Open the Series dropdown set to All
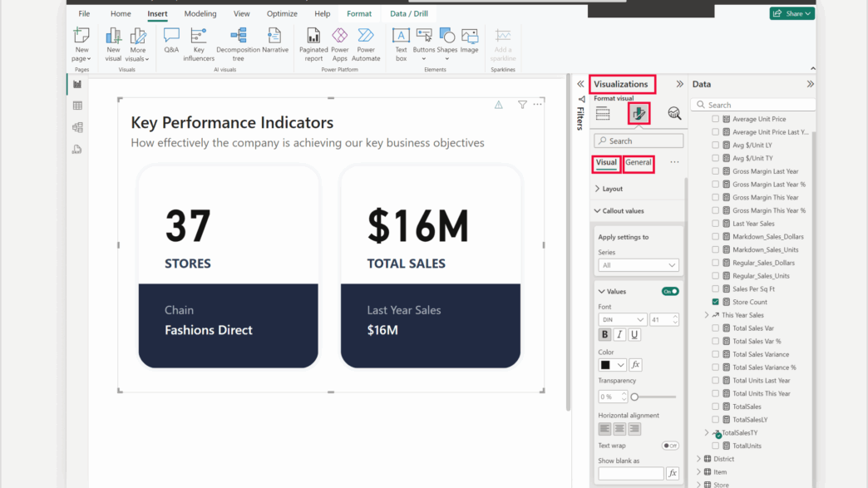Image resolution: width=868 pixels, height=488 pixels. (x=639, y=265)
